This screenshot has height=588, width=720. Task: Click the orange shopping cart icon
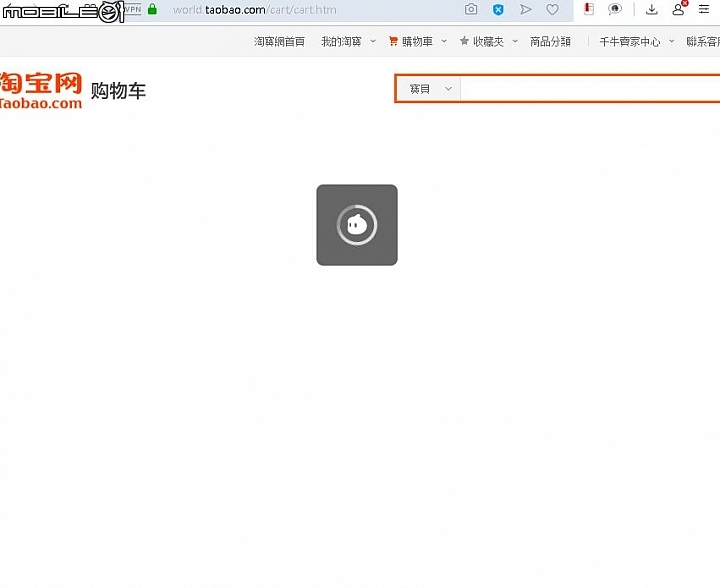(x=393, y=41)
